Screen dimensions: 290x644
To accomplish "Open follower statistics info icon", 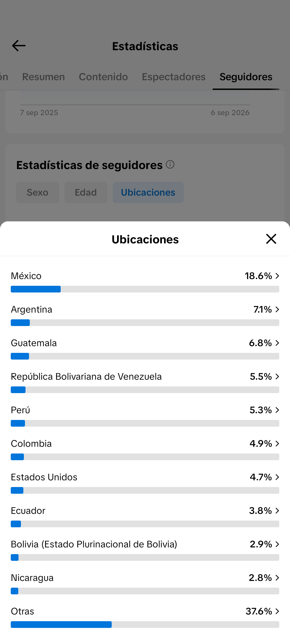I will tap(170, 164).
